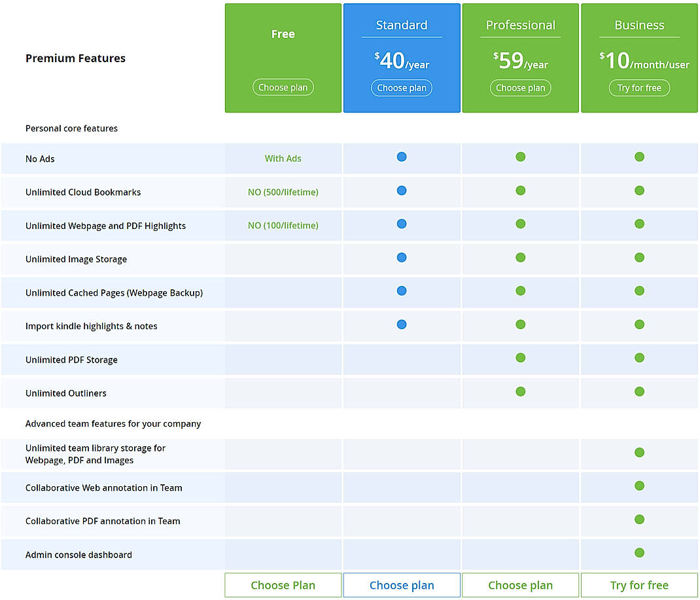Click Business dot for Collaborative Web annotation
The width and height of the screenshot is (700, 600).
coord(639,485)
